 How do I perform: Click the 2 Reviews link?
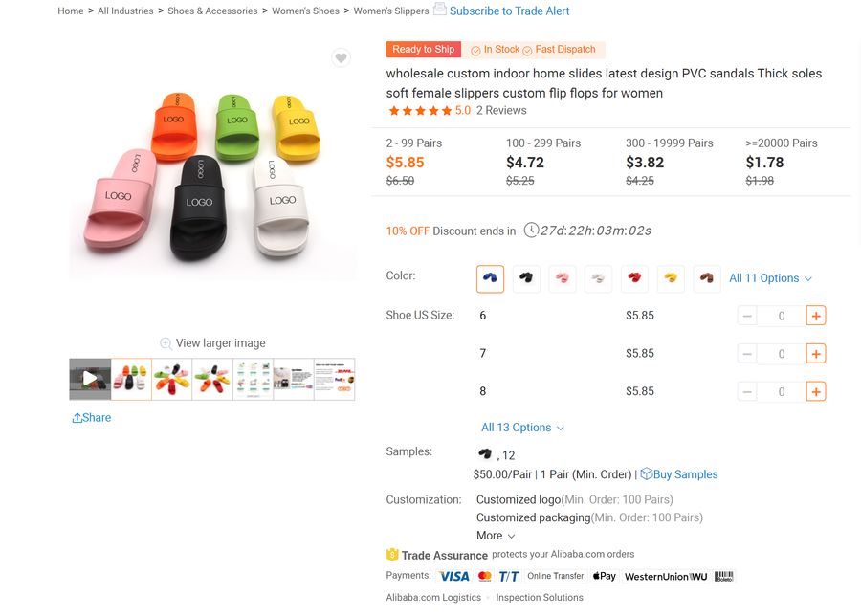coord(501,110)
